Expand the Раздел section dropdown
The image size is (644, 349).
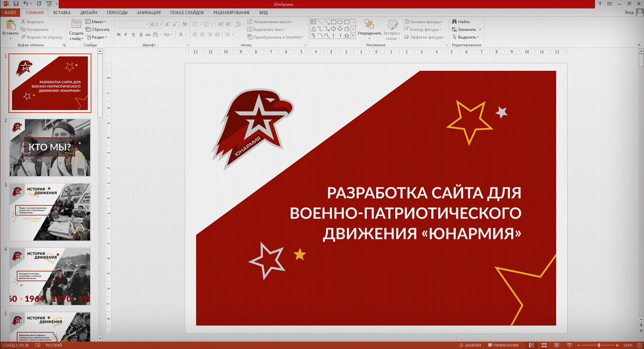[96, 37]
